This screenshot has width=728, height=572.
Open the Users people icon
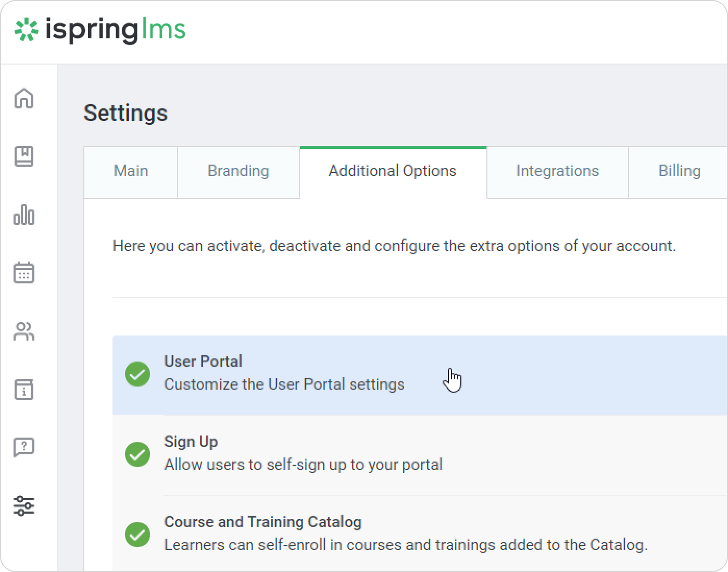24,331
